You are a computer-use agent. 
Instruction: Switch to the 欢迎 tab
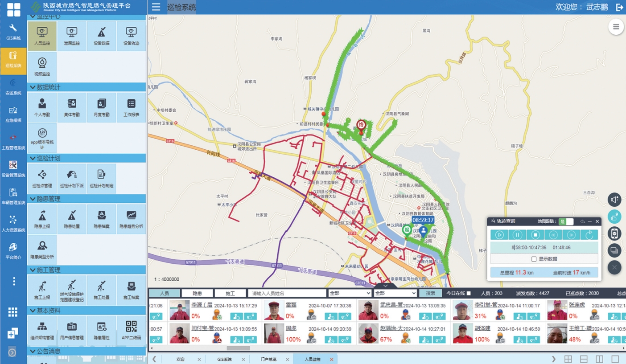(180, 359)
